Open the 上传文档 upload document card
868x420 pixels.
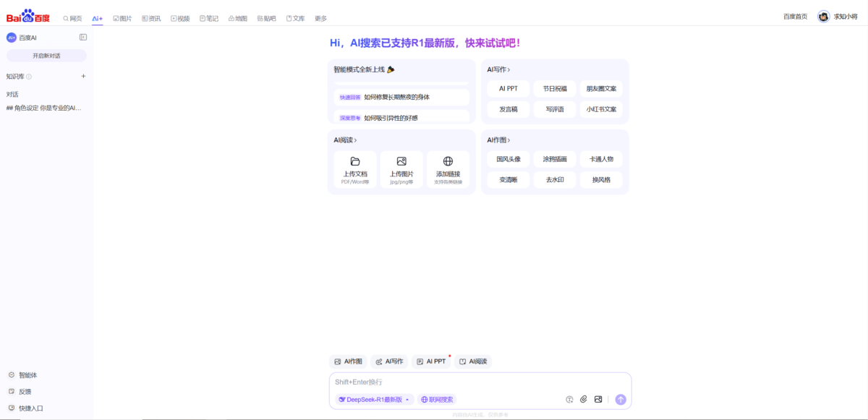(355, 171)
